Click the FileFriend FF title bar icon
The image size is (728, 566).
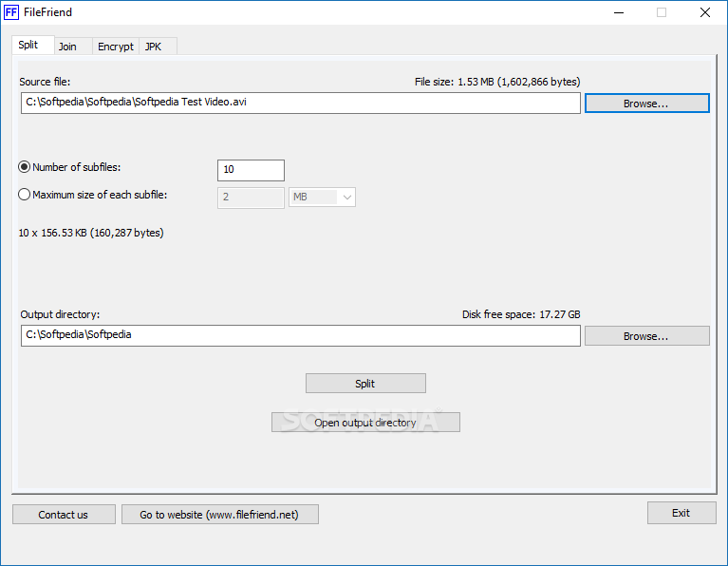(11, 12)
